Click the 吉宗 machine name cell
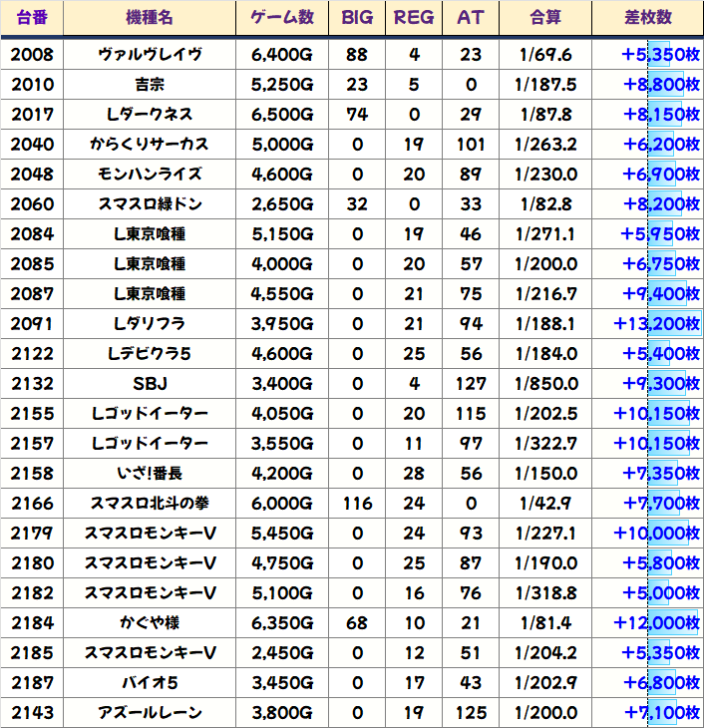 pyautogui.click(x=150, y=85)
